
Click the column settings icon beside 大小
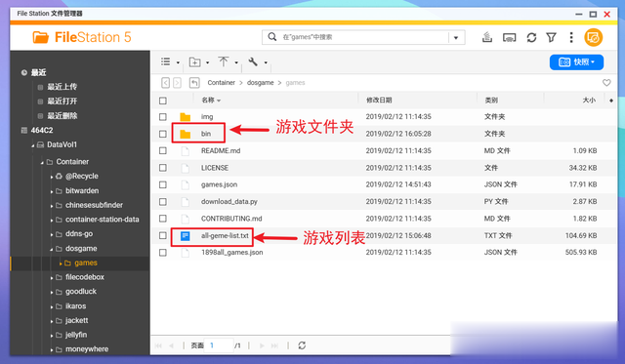coord(611,101)
